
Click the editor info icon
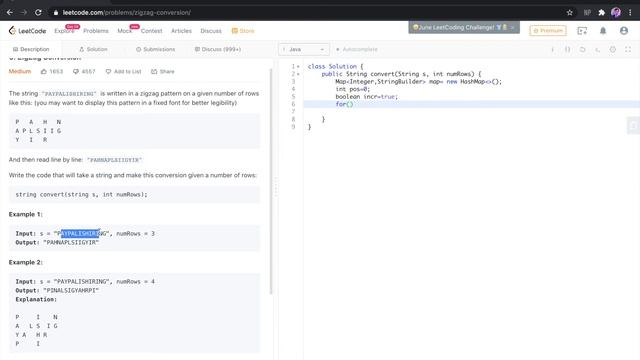[553, 49]
